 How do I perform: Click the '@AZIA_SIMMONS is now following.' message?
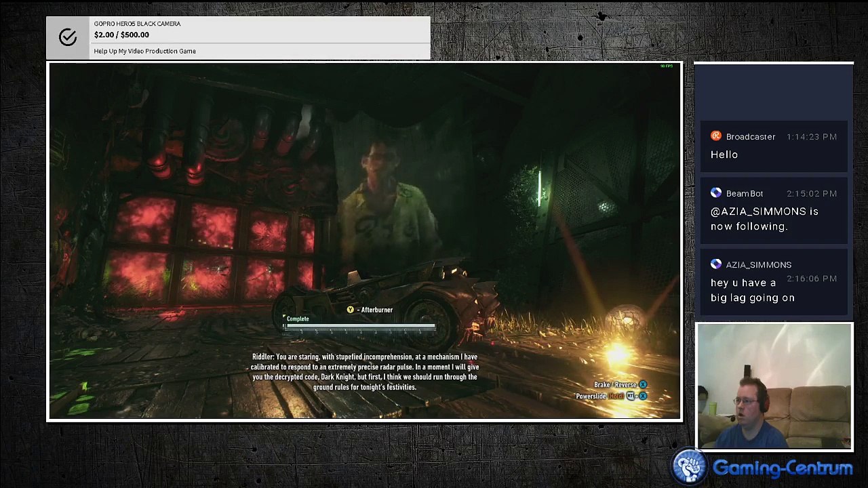tap(764, 219)
